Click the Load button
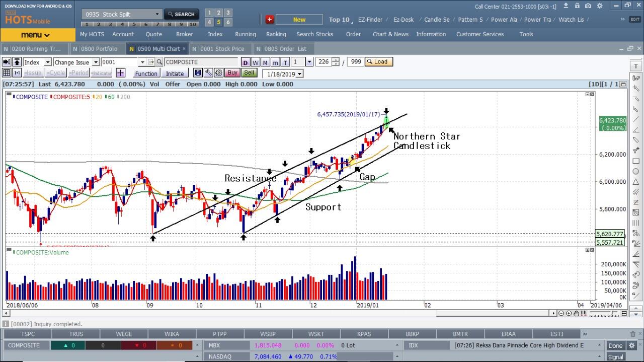The height and width of the screenshot is (362, 644). 378,62
